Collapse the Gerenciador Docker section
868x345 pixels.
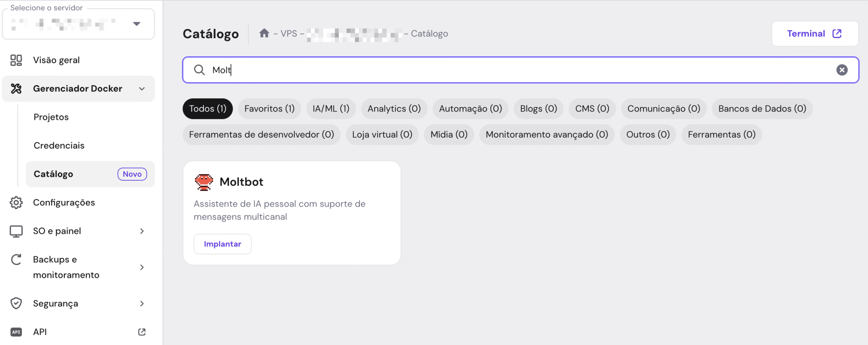pos(142,88)
